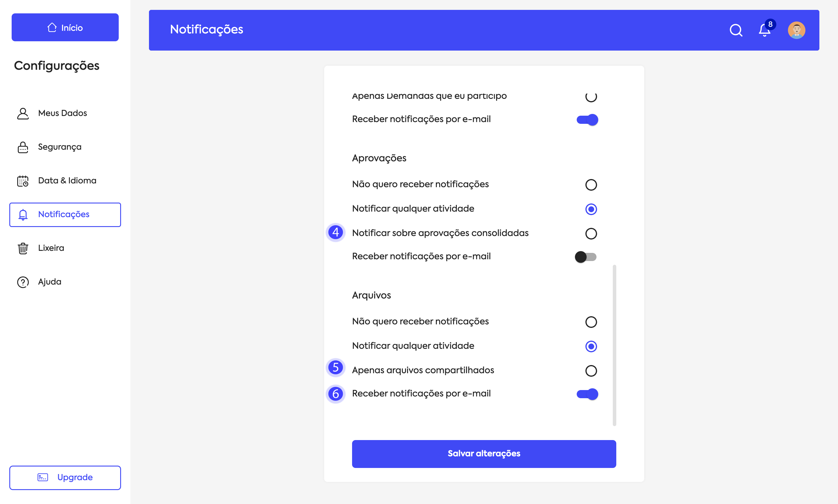Open Data & Idioma settings
This screenshot has height=504, width=838.
(x=67, y=181)
